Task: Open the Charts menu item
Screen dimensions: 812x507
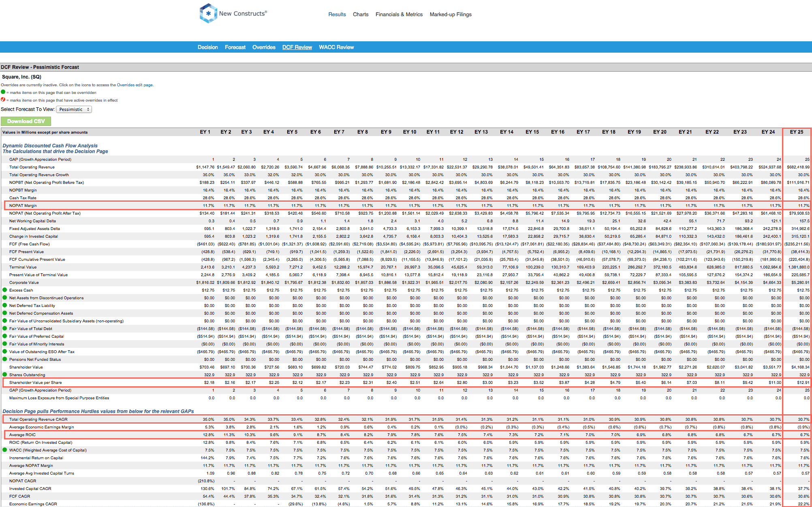Action: click(361, 15)
